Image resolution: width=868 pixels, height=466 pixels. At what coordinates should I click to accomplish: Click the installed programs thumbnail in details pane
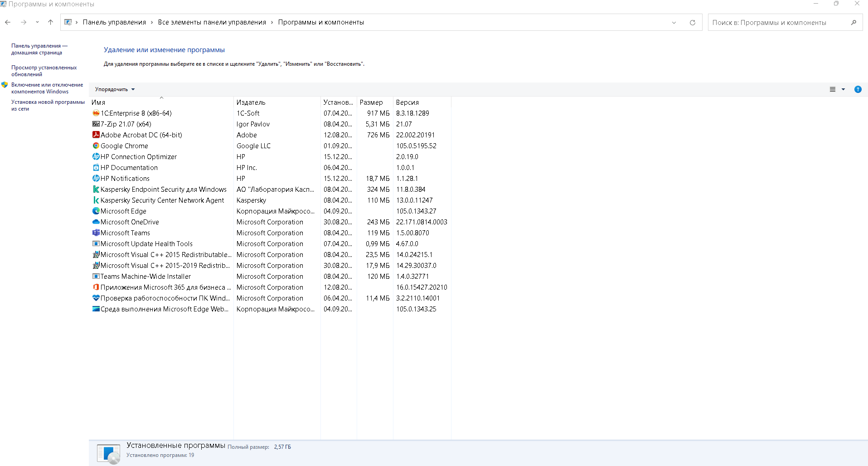108,453
